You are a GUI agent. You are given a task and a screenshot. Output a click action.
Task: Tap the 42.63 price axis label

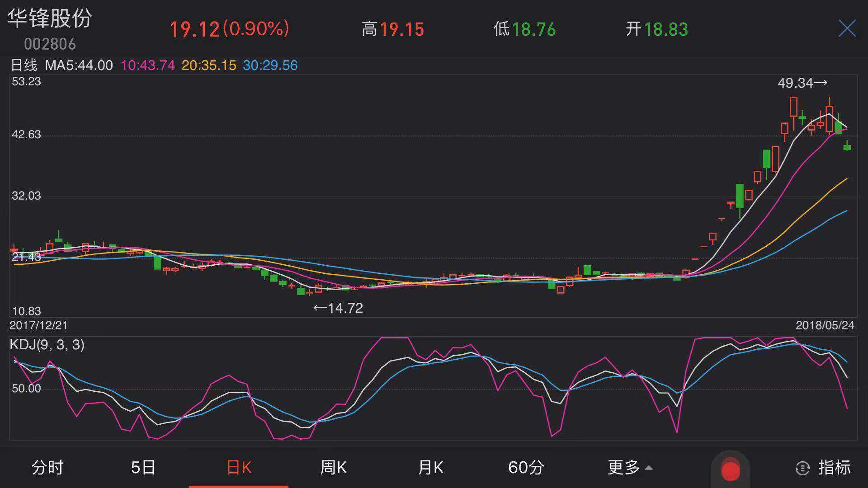pyautogui.click(x=26, y=135)
